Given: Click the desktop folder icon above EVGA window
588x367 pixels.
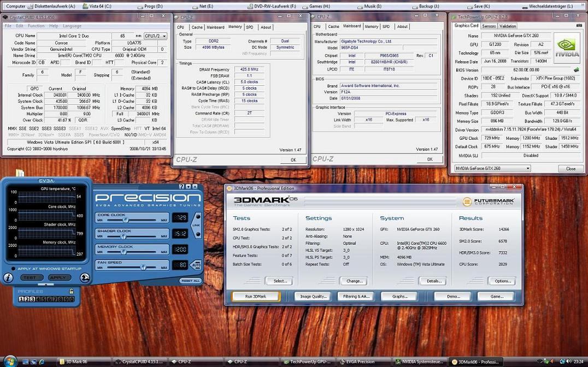Looking at the screenshot, I should [x=20, y=173].
